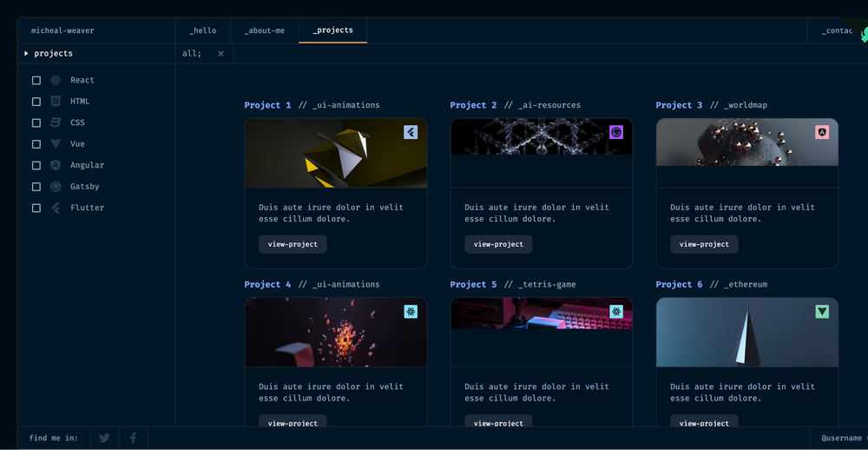Image resolution: width=868 pixels, height=450 pixels.
Task: Open the _hello tab
Action: (x=202, y=30)
